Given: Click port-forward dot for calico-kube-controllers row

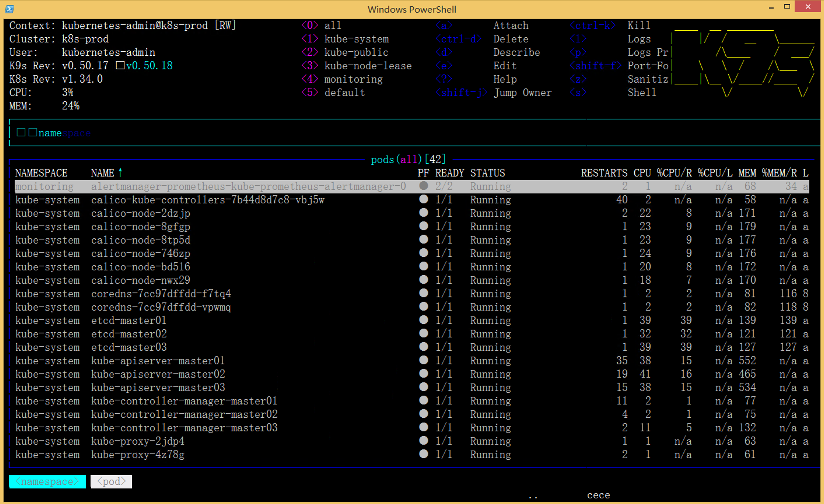Looking at the screenshot, I should 423,199.
